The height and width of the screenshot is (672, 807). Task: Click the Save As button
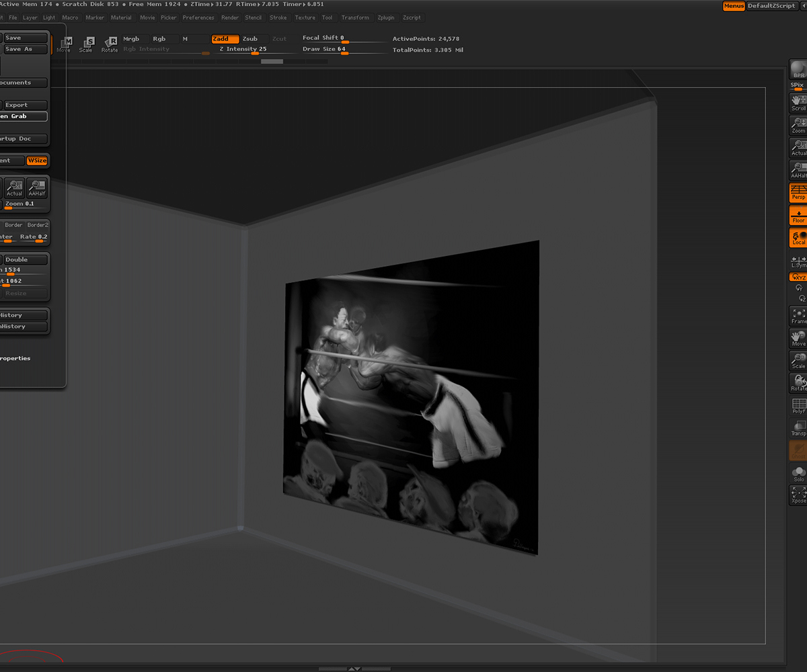pyautogui.click(x=26, y=49)
